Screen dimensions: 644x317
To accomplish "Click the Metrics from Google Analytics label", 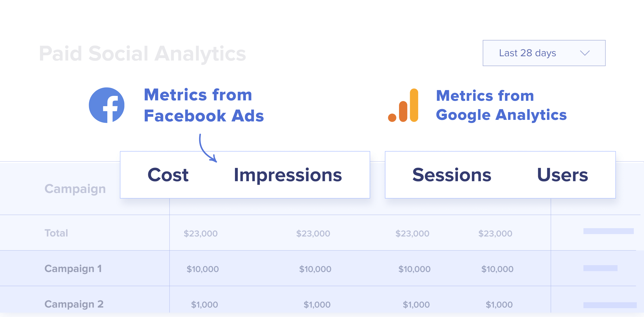I will (x=501, y=105).
